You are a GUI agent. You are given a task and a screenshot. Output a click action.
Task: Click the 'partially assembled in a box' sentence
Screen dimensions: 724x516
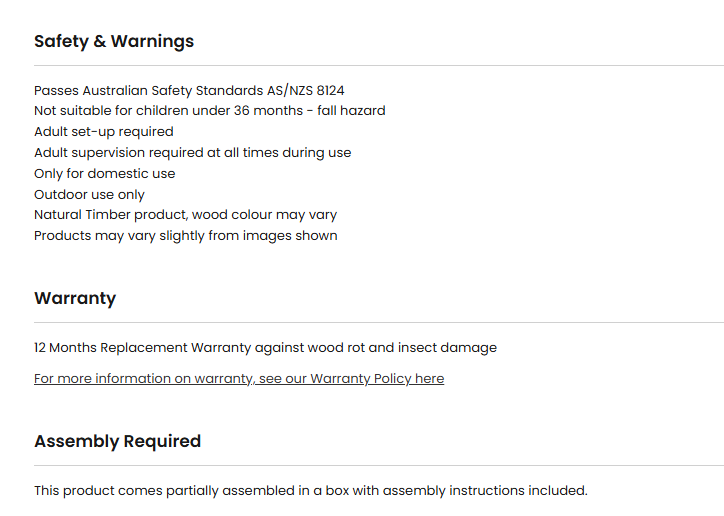[x=310, y=491]
